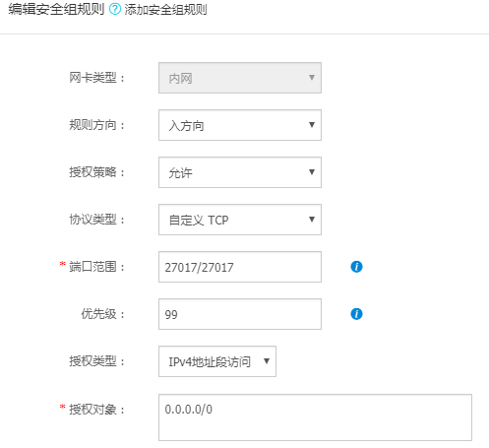Click the arrow of the 授权类型 dropdown
This screenshot has height=448, width=489.
click(267, 361)
